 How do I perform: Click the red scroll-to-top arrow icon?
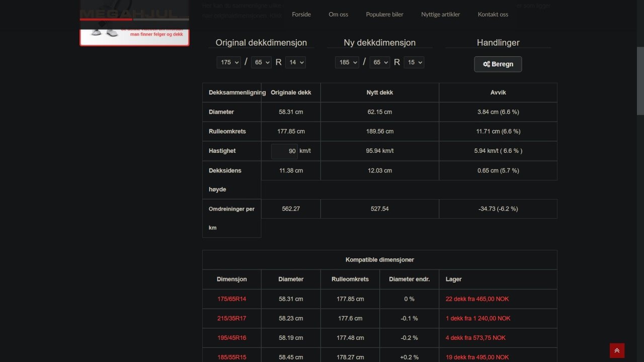point(617,350)
